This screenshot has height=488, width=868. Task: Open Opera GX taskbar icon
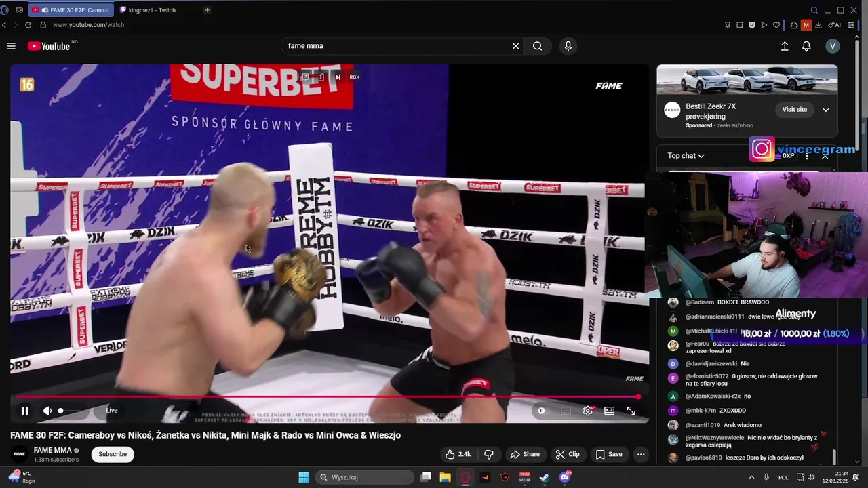(465, 477)
